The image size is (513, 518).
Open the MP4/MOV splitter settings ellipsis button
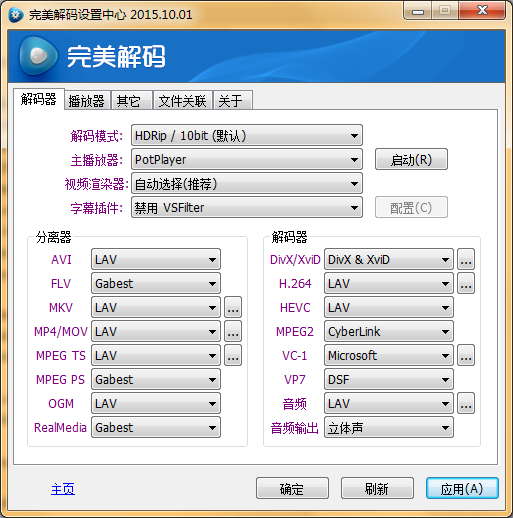point(233,331)
